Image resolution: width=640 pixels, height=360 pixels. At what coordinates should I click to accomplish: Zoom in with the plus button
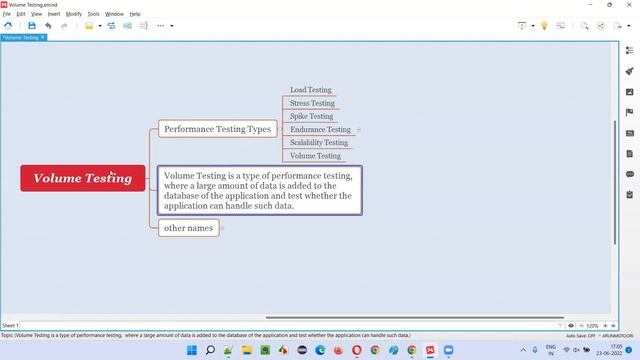(605, 326)
